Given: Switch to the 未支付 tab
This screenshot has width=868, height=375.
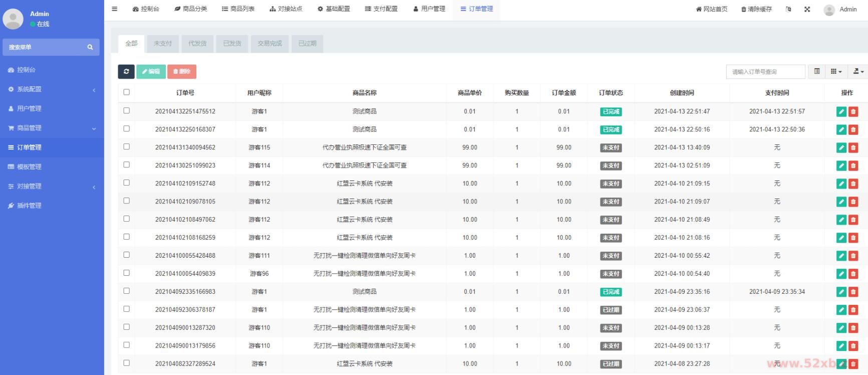Looking at the screenshot, I should (x=163, y=44).
